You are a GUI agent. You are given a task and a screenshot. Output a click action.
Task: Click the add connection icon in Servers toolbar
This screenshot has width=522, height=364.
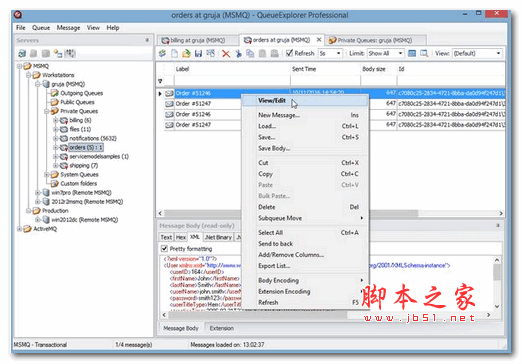point(58,53)
